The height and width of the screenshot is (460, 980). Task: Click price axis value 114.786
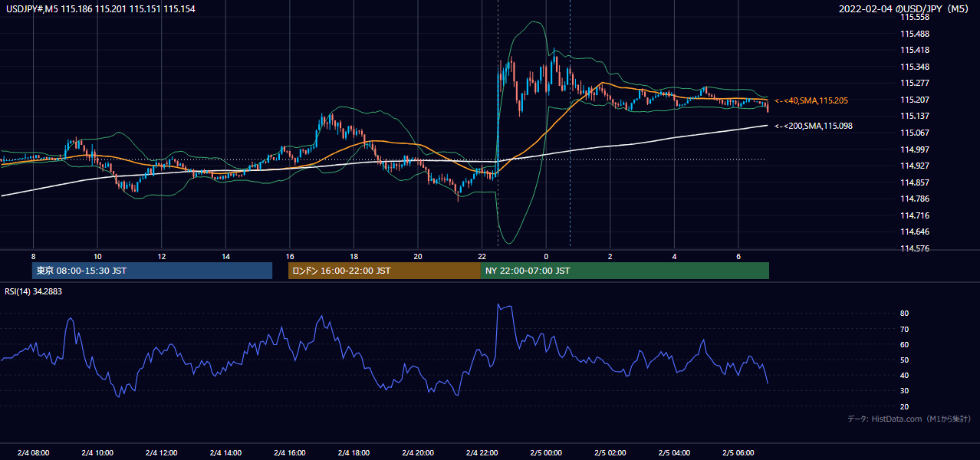(x=914, y=199)
